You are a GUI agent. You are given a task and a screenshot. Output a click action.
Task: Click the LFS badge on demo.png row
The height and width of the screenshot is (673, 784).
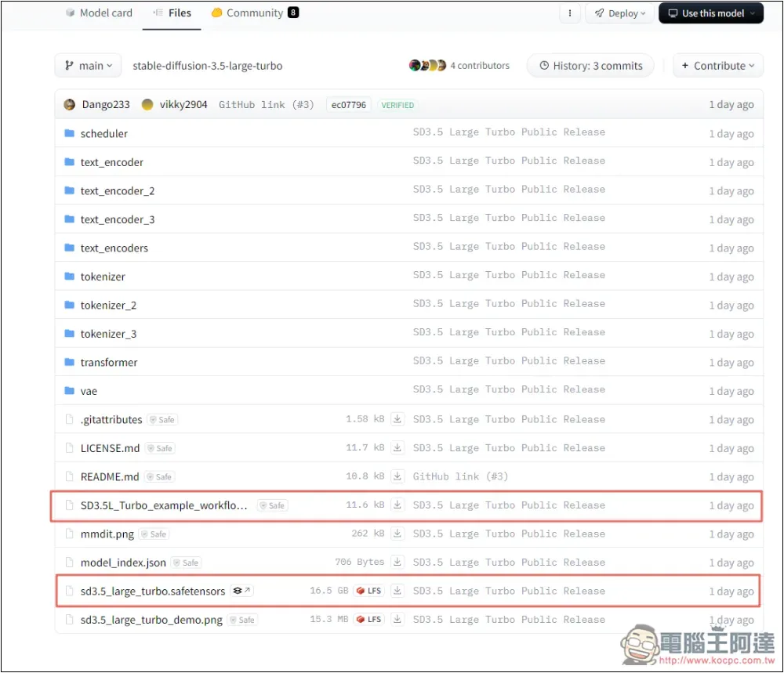(369, 619)
